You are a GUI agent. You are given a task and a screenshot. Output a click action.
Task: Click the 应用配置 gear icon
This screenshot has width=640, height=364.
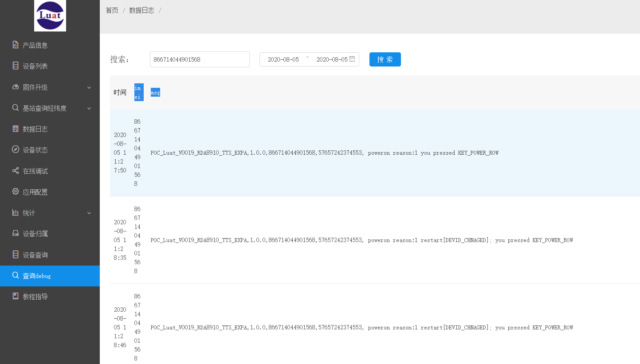(x=16, y=192)
